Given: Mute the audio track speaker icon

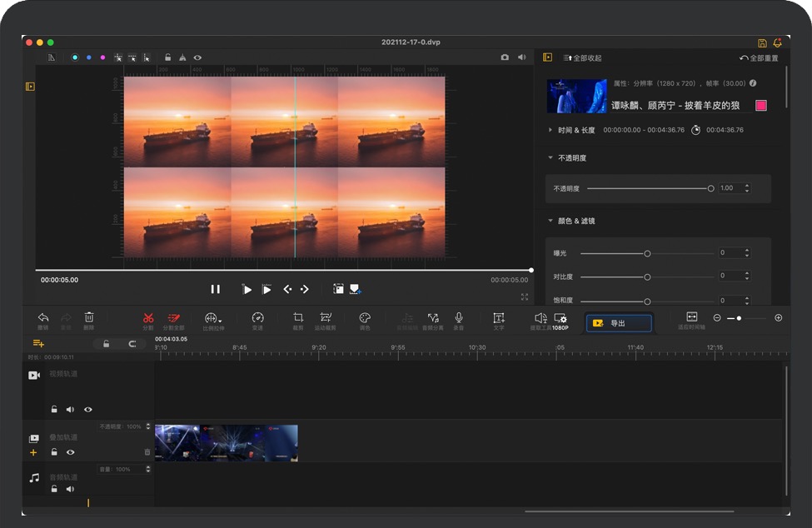Looking at the screenshot, I should 70,489.
